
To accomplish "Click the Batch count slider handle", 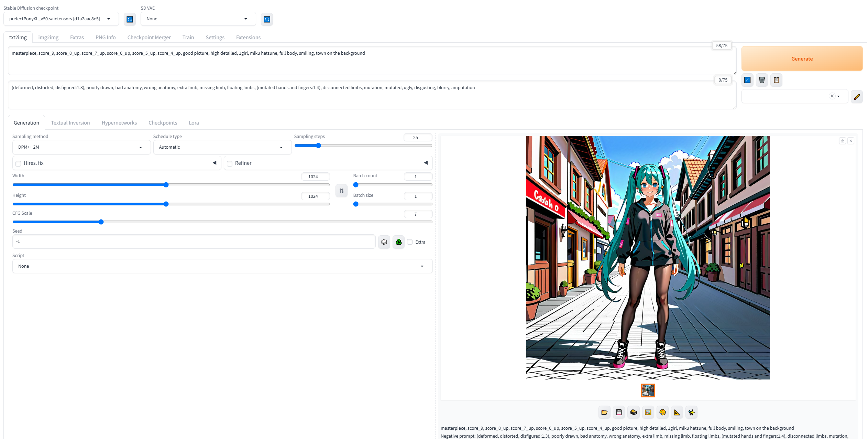I will [x=356, y=185].
